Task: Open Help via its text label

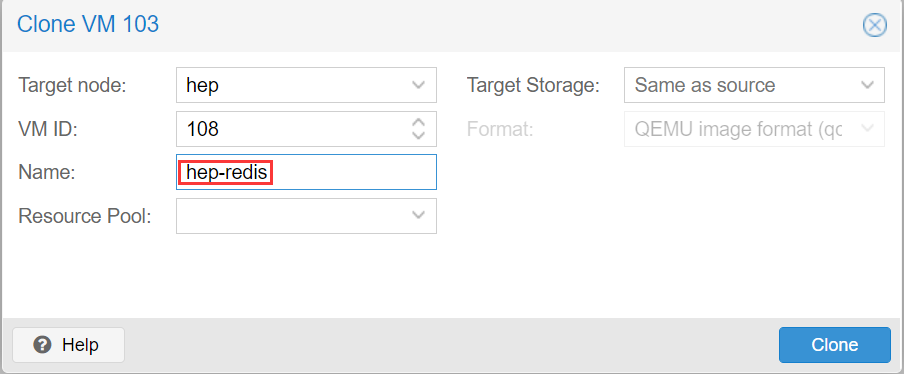Action: (x=80, y=345)
